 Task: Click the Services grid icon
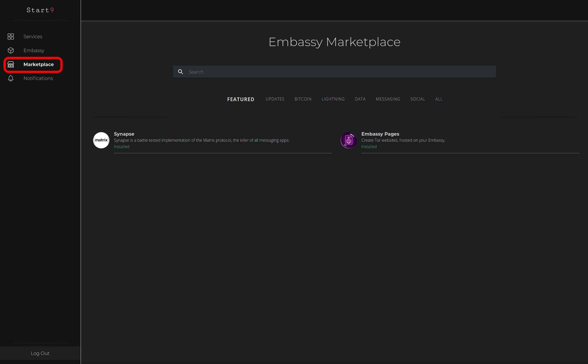[x=11, y=37]
